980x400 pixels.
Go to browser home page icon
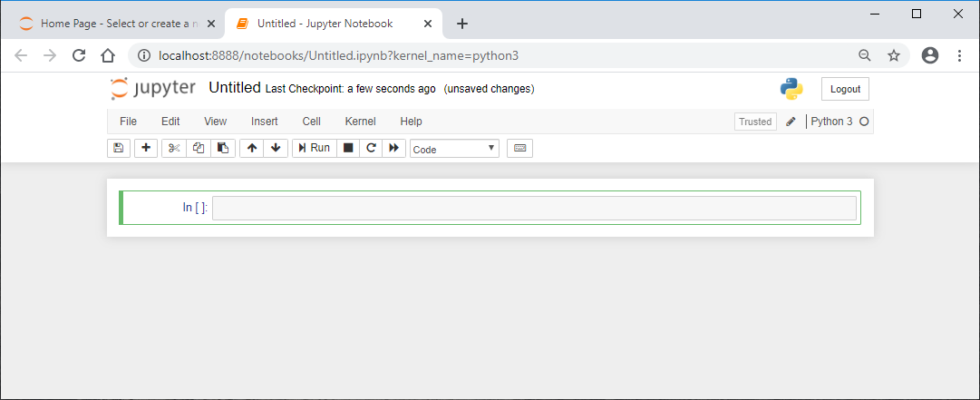point(108,55)
